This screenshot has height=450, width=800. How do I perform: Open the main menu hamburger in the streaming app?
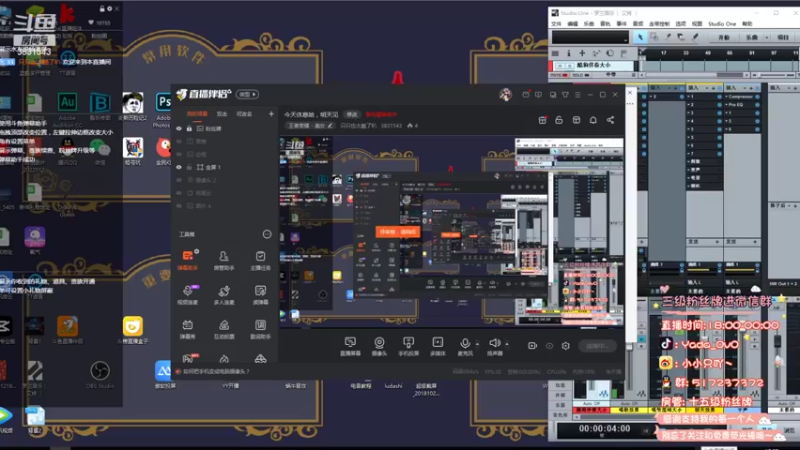coord(578,95)
